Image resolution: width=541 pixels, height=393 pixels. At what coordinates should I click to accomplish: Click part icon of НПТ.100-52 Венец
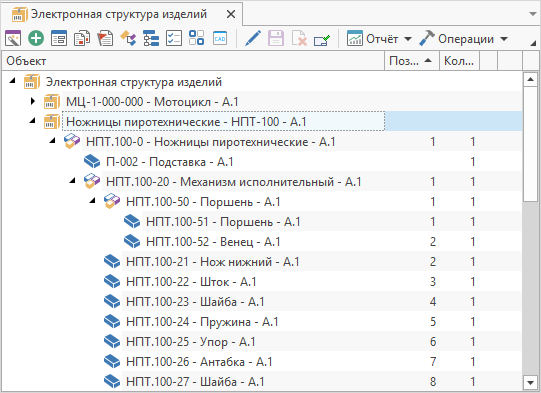point(132,242)
